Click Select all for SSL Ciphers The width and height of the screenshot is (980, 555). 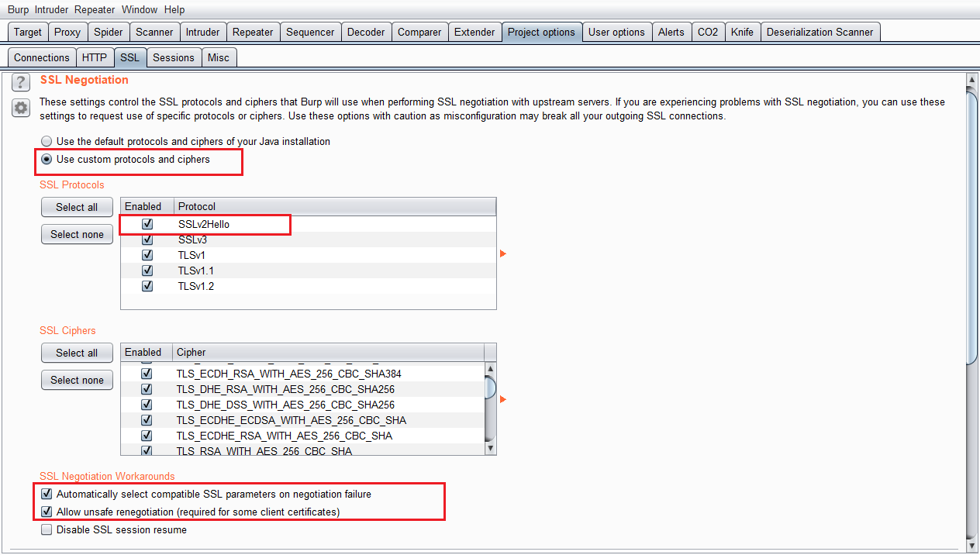tap(77, 353)
